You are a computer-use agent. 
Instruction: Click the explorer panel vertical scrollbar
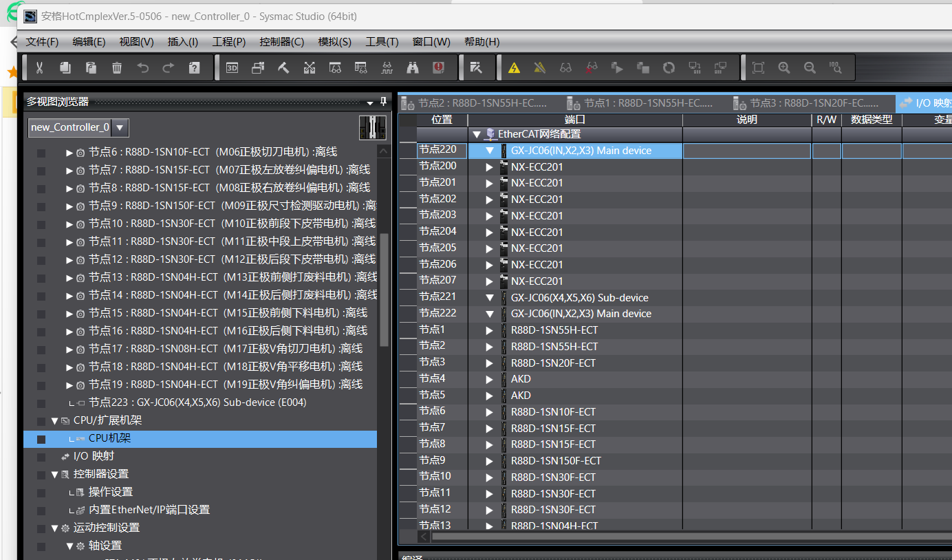pyautogui.click(x=384, y=289)
